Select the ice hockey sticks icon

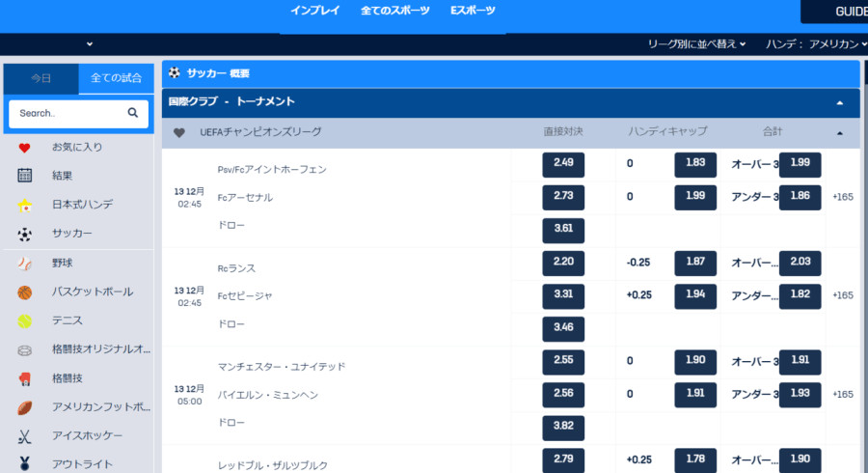pos(24,436)
